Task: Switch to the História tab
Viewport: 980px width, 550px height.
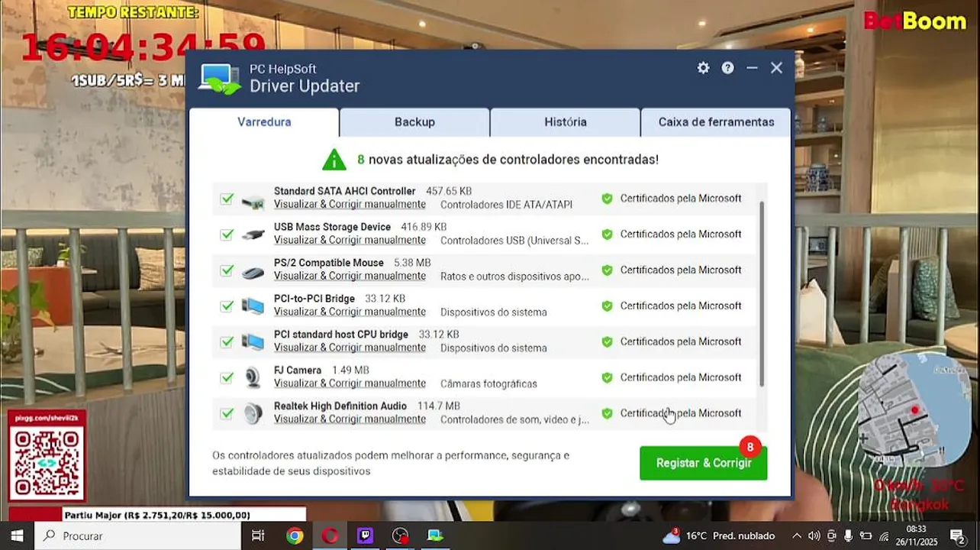Action: pos(566,122)
